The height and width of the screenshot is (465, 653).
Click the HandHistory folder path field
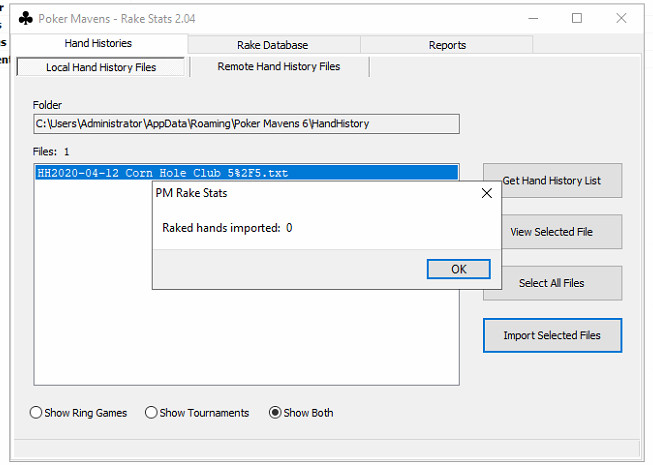point(246,124)
